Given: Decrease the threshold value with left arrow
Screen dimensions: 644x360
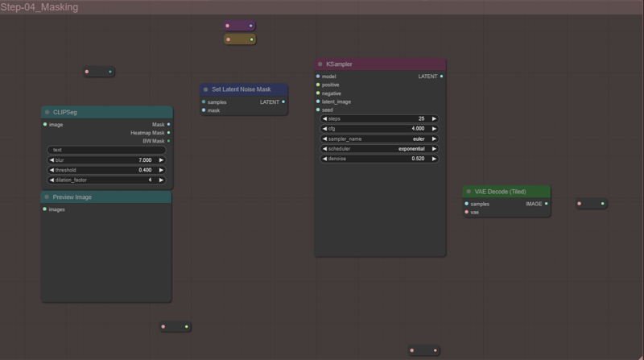Looking at the screenshot, I should (52, 170).
